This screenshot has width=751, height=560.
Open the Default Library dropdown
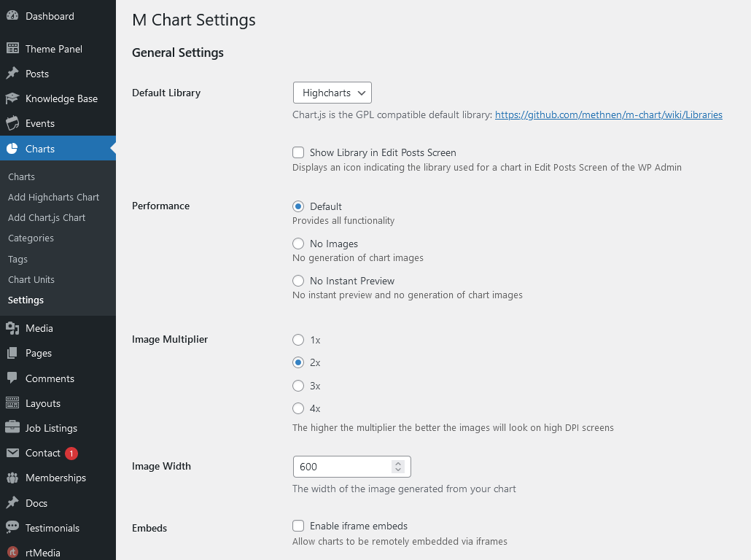[x=332, y=93]
